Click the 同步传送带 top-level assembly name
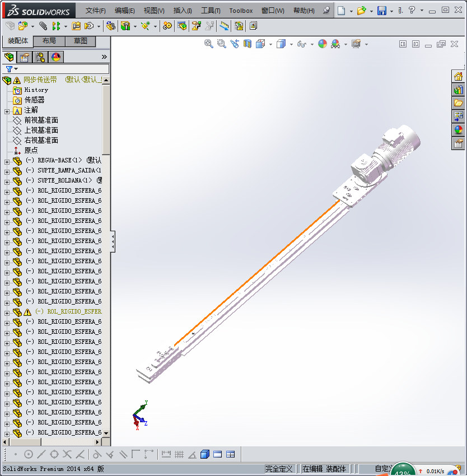467x476 pixels. (x=40, y=80)
